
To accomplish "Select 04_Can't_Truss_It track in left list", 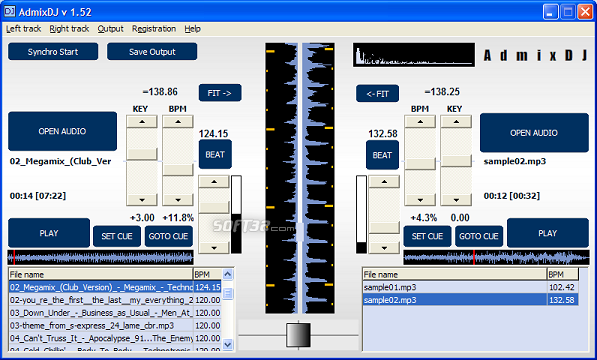I will [x=115, y=338].
